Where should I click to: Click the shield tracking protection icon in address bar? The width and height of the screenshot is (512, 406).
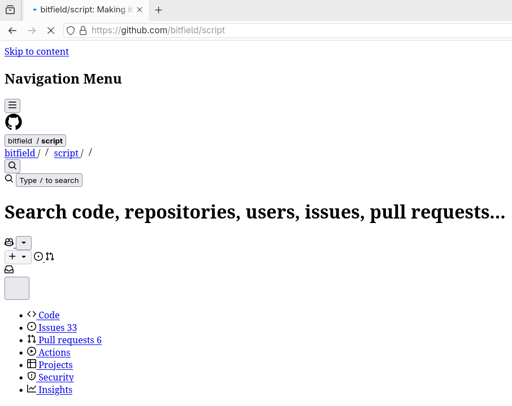pyautogui.click(x=70, y=31)
